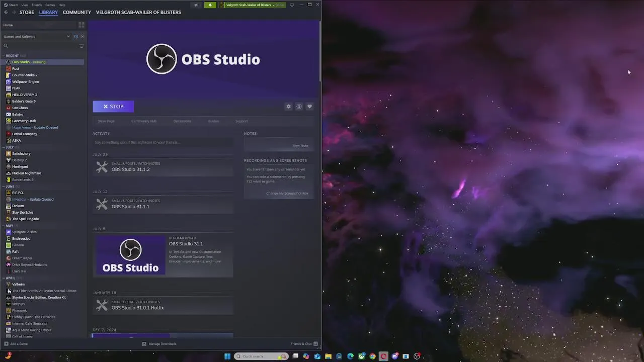Viewport: 644px width, 362px height.
Task: Go to the COMMUNITY tab
Action: click(x=77, y=12)
